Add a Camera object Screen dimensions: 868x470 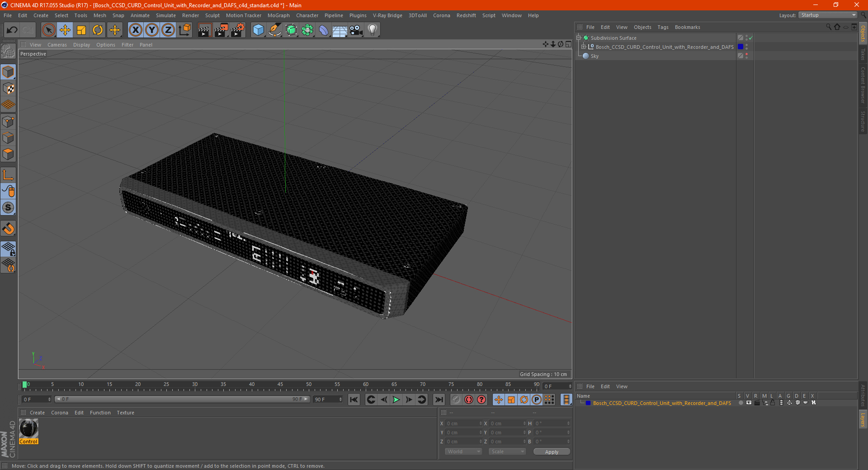pyautogui.click(x=356, y=30)
